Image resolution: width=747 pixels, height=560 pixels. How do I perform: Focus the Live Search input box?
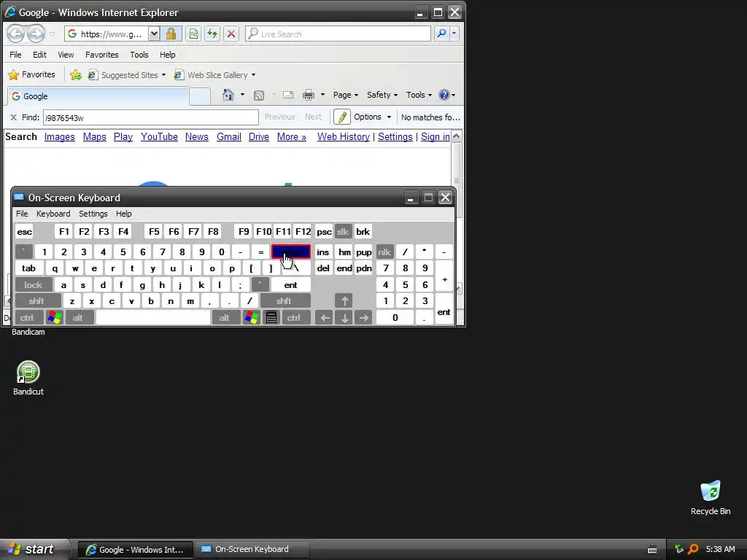(339, 34)
